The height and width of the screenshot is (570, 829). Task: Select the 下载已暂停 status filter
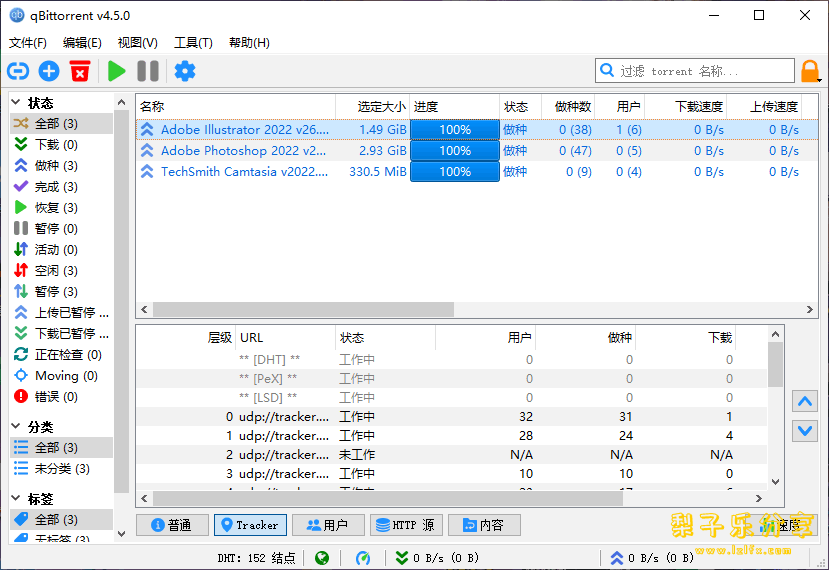61,334
